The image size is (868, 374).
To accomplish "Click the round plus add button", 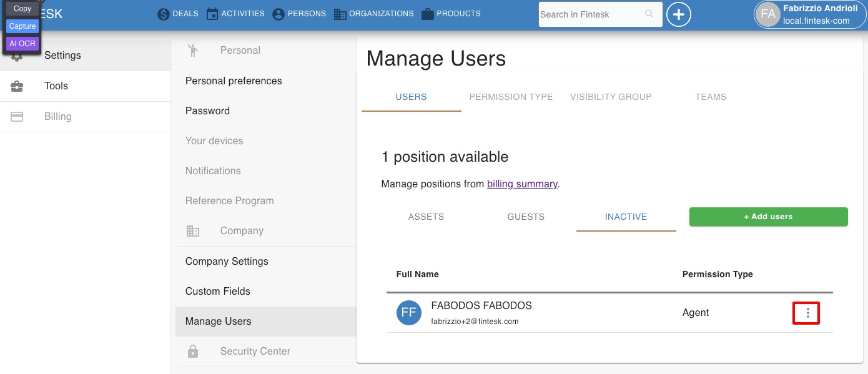I will [x=679, y=14].
